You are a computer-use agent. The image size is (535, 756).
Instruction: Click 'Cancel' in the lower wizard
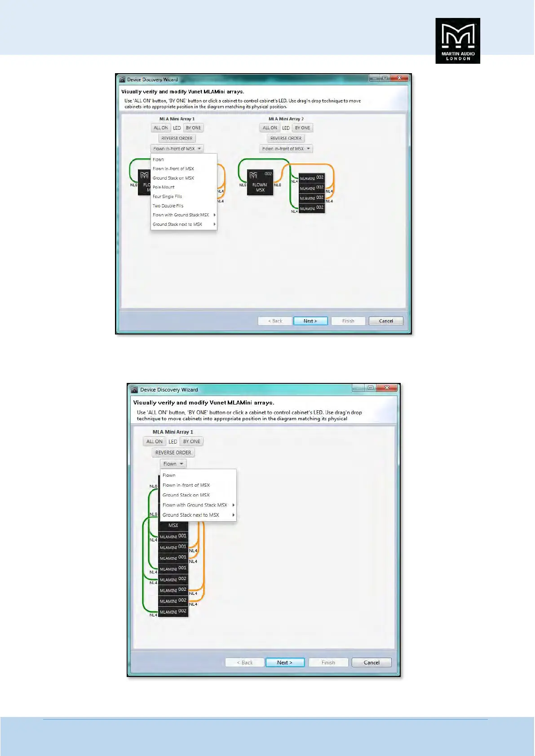[371, 663]
